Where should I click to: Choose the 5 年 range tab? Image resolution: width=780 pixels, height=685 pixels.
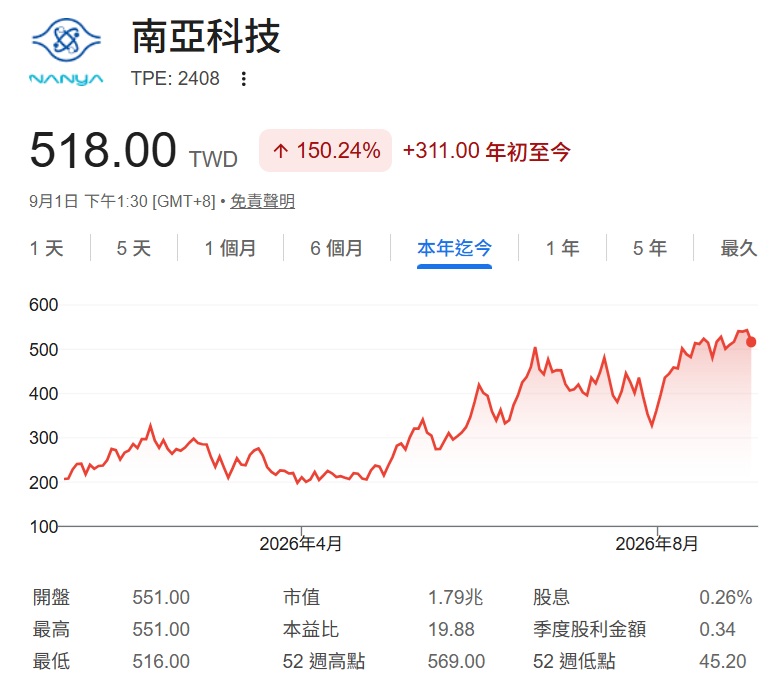pos(650,248)
